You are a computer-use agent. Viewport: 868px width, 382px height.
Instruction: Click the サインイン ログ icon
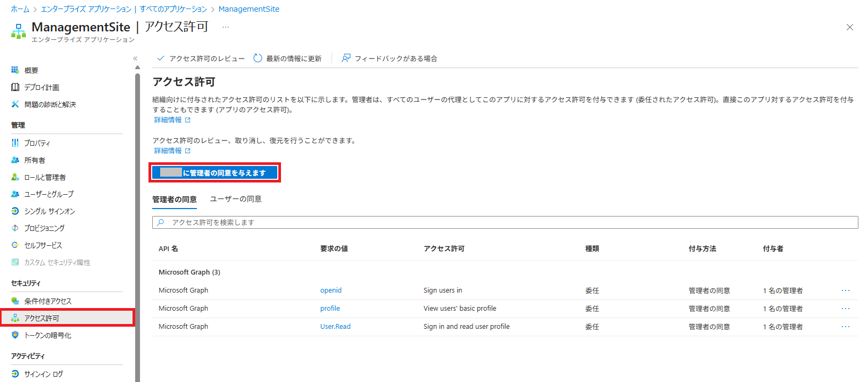point(15,374)
